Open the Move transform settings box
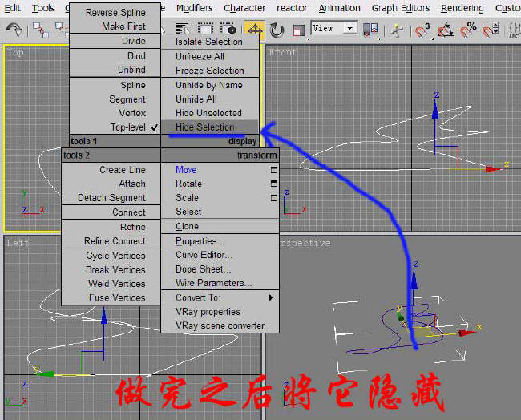Screen dimensions: 521x420 tap(274, 170)
